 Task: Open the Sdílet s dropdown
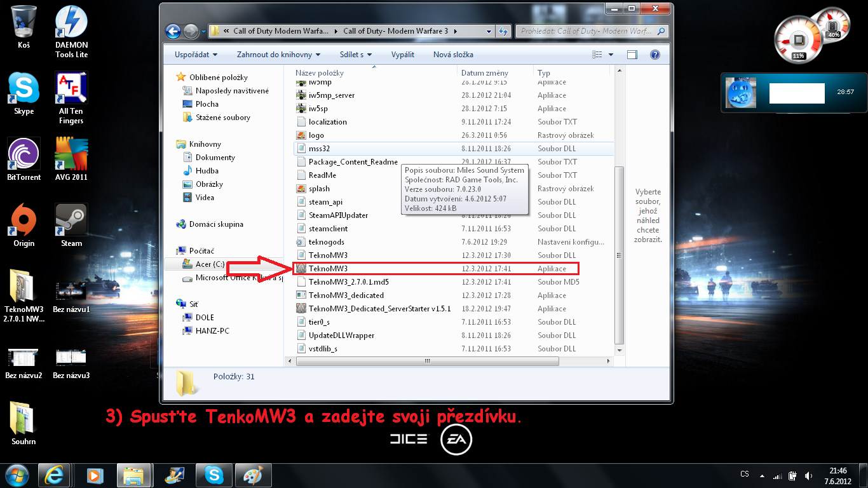coord(356,55)
